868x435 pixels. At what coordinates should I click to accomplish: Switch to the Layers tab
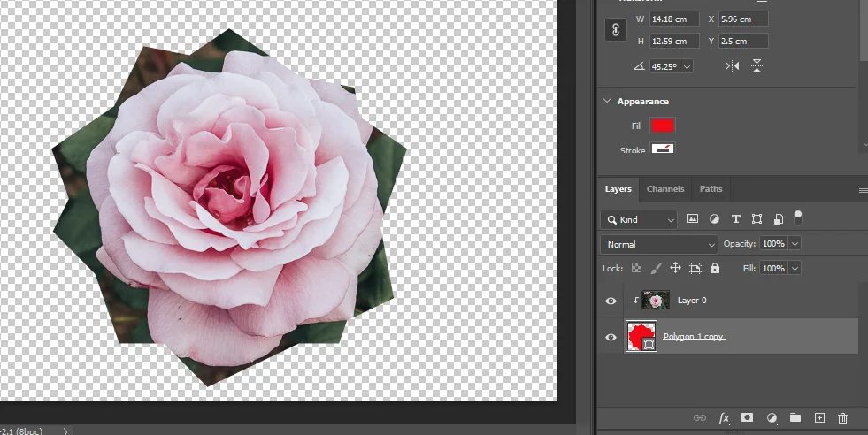pyautogui.click(x=618, y=188)
